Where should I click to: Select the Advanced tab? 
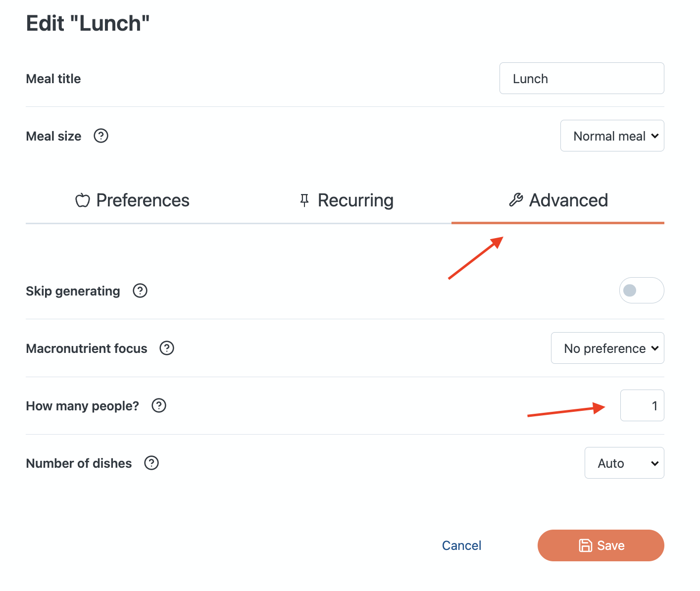pos(558,200)
